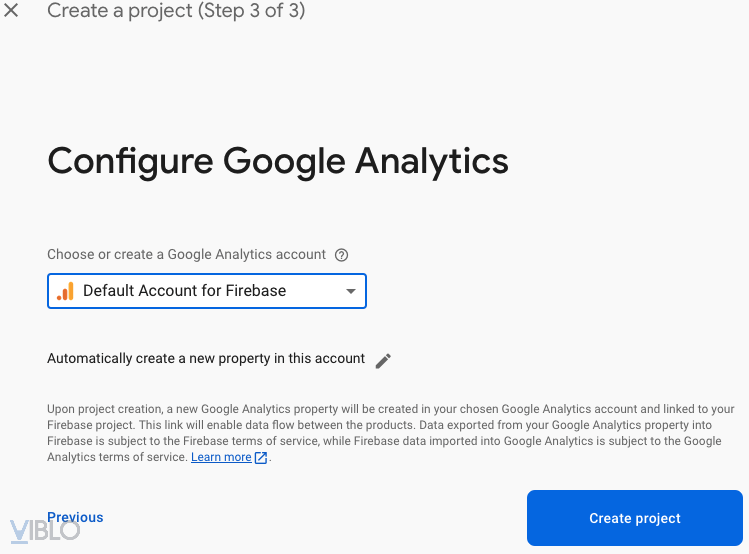
Task: Open the Default Account for Firebase dropdown
Action: [x=207, y=291]
